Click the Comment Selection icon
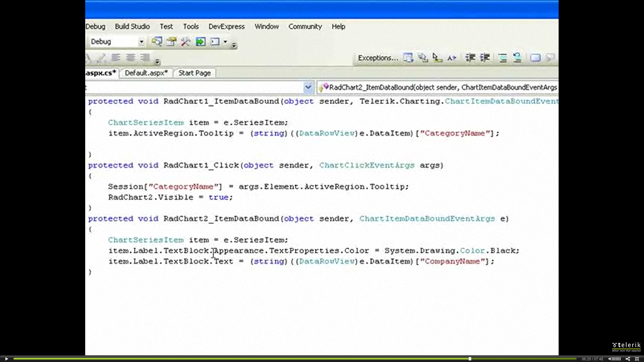Image resolution: width=644 pixels, height=362 pixels. (x=502, y=58)
